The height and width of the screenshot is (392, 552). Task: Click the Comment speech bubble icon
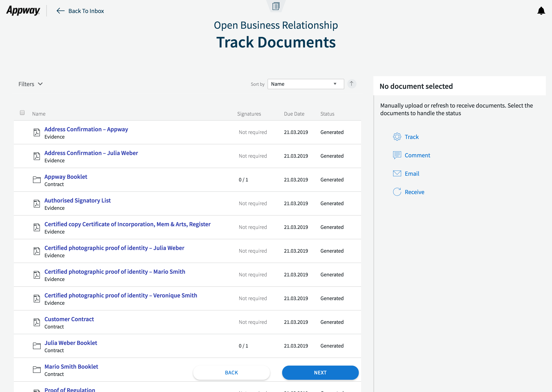(x=397, y=155)
